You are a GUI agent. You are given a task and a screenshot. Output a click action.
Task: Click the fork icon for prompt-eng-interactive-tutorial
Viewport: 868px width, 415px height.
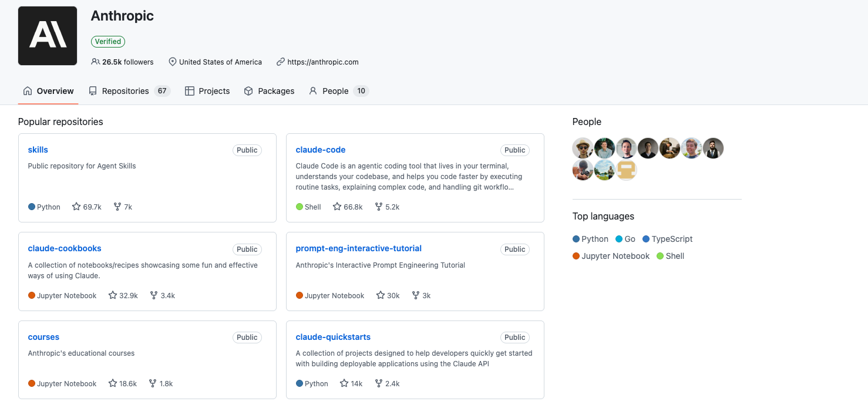click(x=416, y=295)
